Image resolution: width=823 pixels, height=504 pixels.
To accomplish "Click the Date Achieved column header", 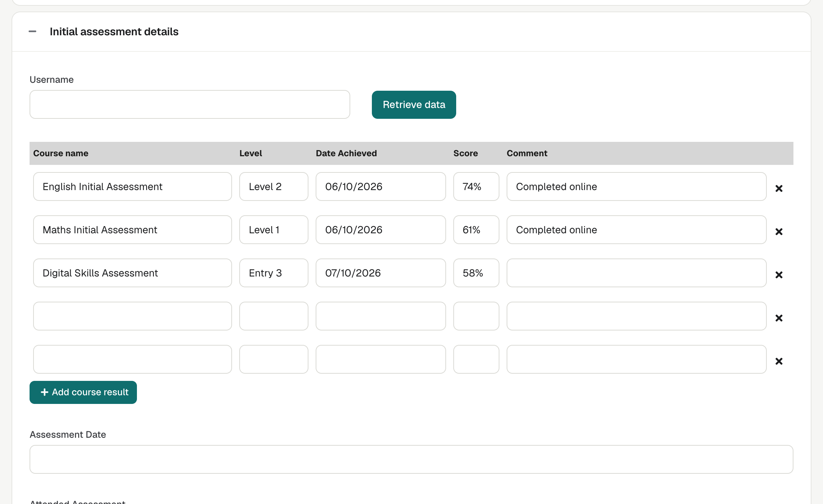I will [x=346, y=153].
